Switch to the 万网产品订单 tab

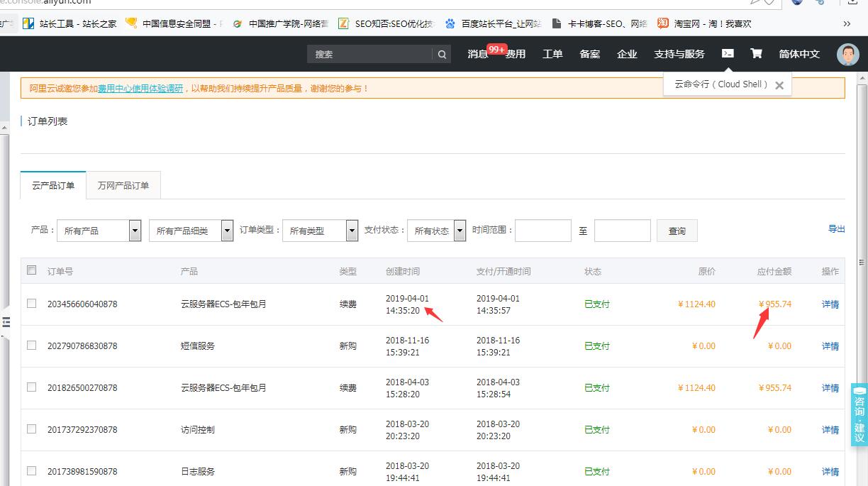click(x=123, y=185)
